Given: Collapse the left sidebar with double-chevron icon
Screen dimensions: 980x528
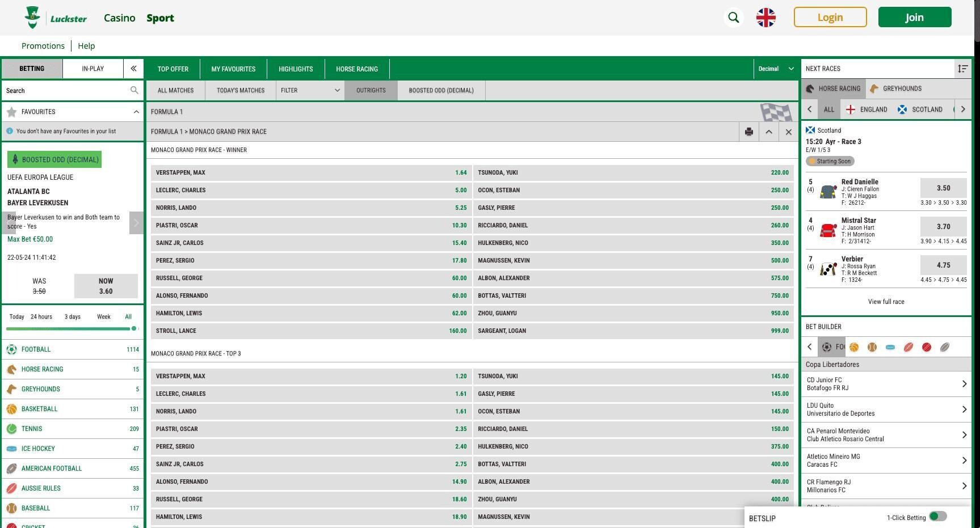Looking at the screenshot, I should click(x=133, y=69).
